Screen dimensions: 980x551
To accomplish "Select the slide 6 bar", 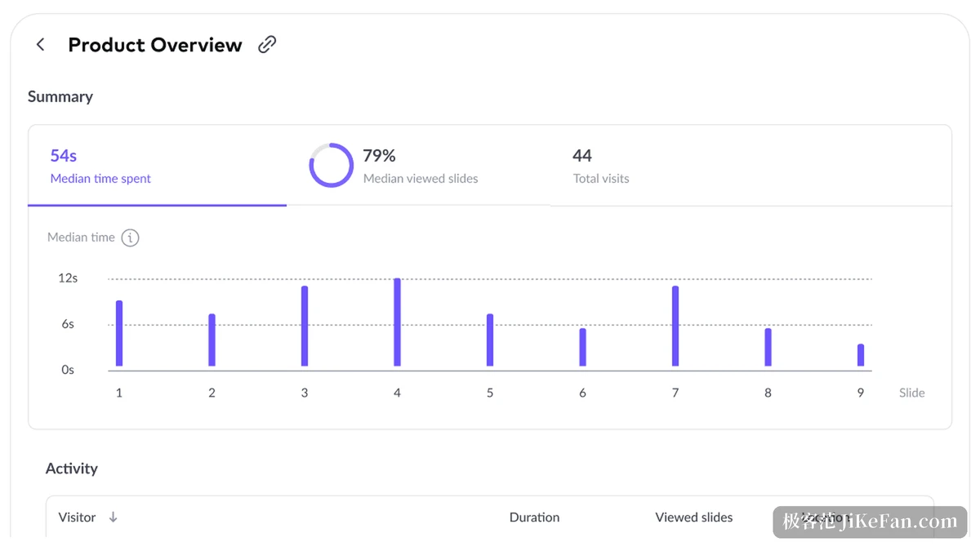I will (x=582, y=347).
